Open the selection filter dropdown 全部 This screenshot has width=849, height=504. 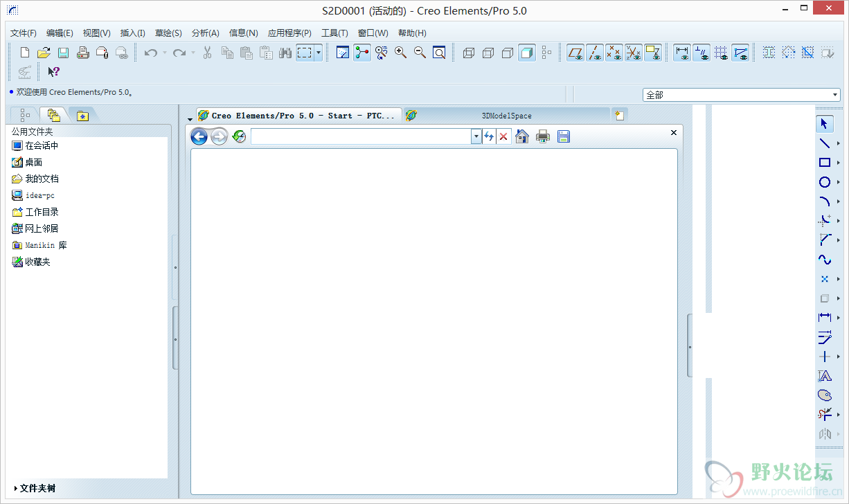[x=742, y=95]
